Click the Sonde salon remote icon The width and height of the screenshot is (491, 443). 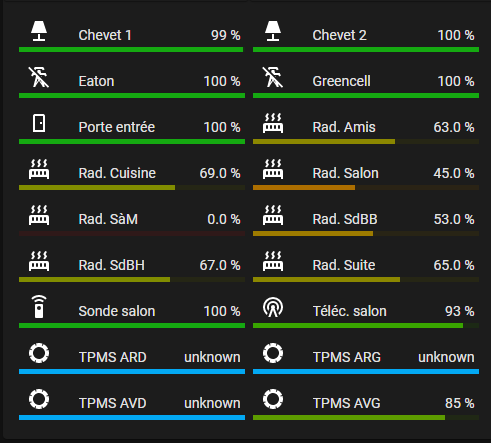tap(39, 307)
